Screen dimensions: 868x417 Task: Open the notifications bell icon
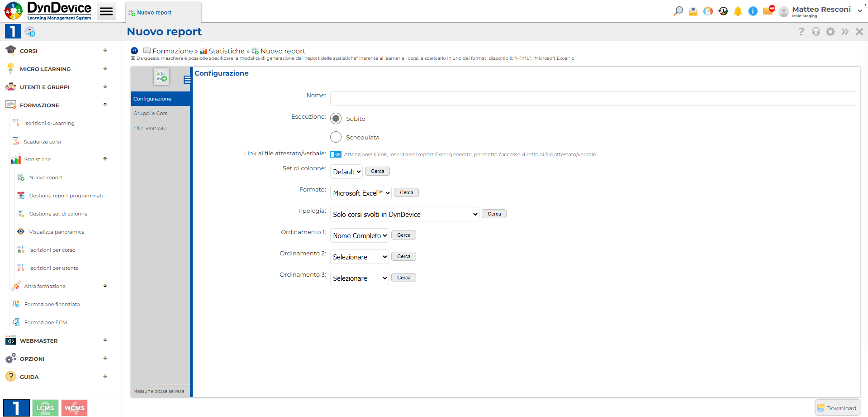[x=738, y=10]
